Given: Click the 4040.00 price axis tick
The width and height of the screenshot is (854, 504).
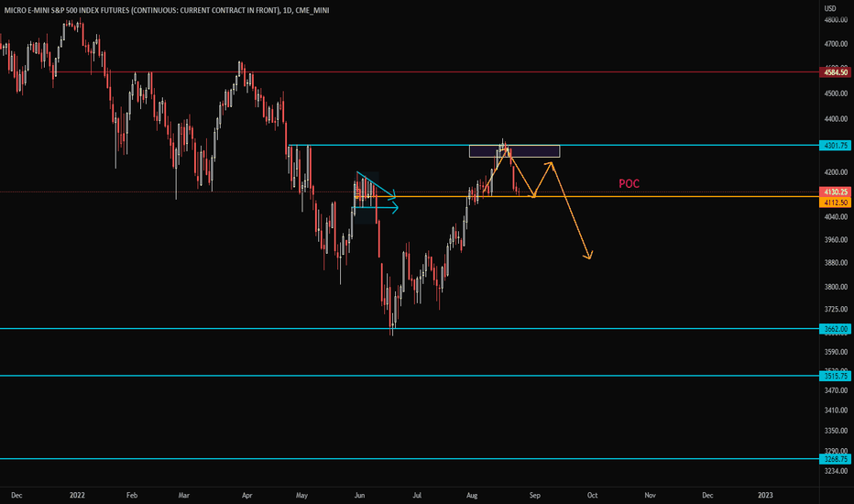Looking at the screenshot, I should coord(836,217).
